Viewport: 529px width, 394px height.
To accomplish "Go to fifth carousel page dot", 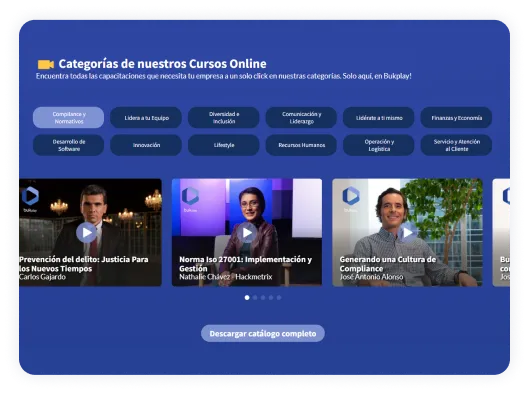I will coord(279,298).
